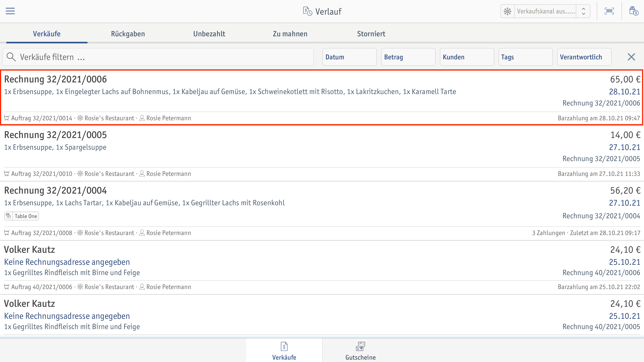This screenshot has width=644, height=362.
Task: Click the Verkaufskanal up/down stepper arrows
Action: coord(583,11)
